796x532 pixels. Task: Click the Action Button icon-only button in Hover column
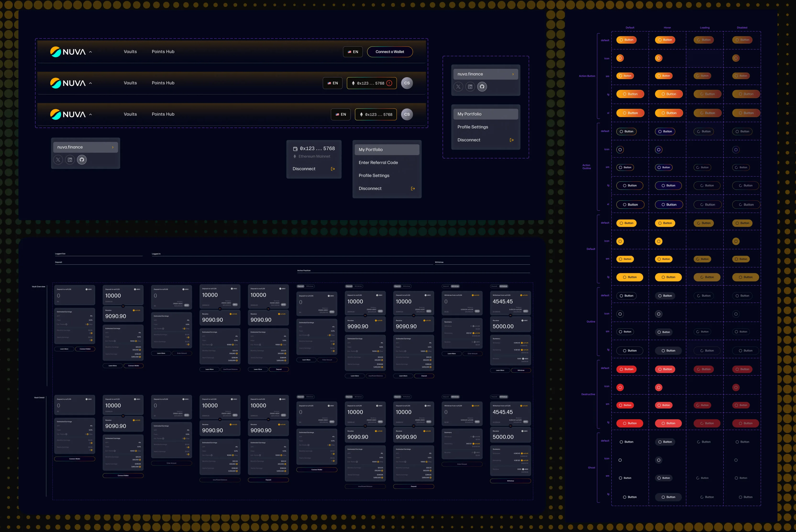(659, 58)
